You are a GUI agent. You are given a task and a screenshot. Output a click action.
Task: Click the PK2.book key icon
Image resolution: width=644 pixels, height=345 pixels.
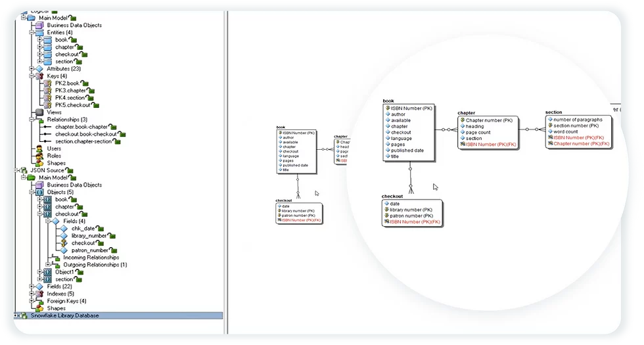47,83
